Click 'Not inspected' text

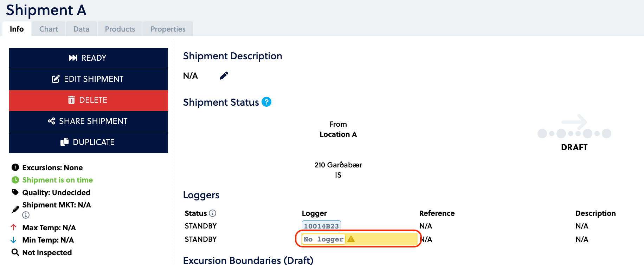click(x=47, y=253)
